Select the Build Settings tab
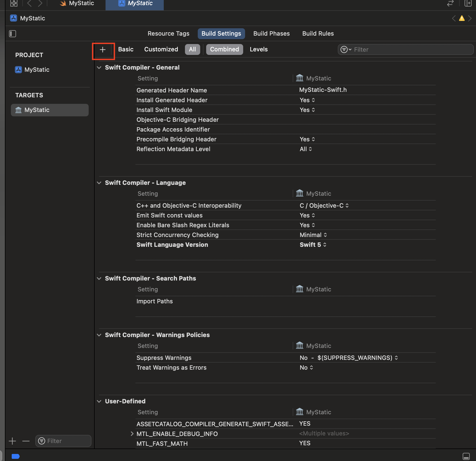This screenshot has width=476, height=461. (x=221, y=33)
